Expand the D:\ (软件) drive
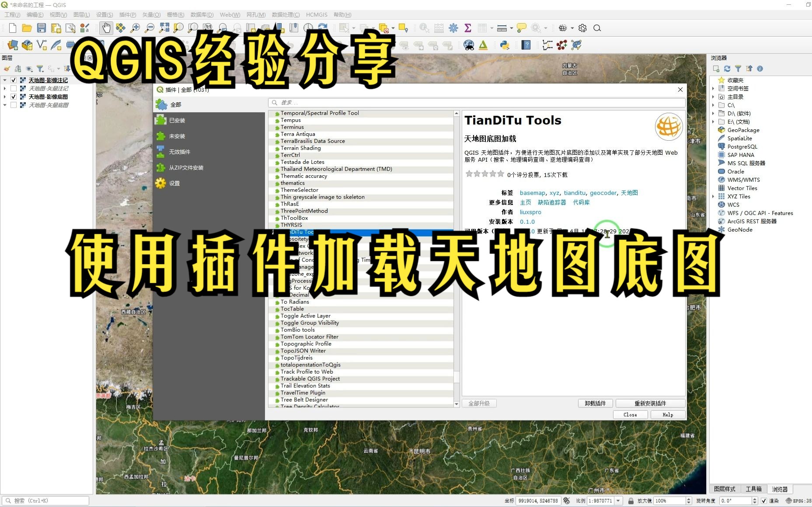The width and height of the screenshot is (812, 507). pyautogui.click(x=713, y=113)
